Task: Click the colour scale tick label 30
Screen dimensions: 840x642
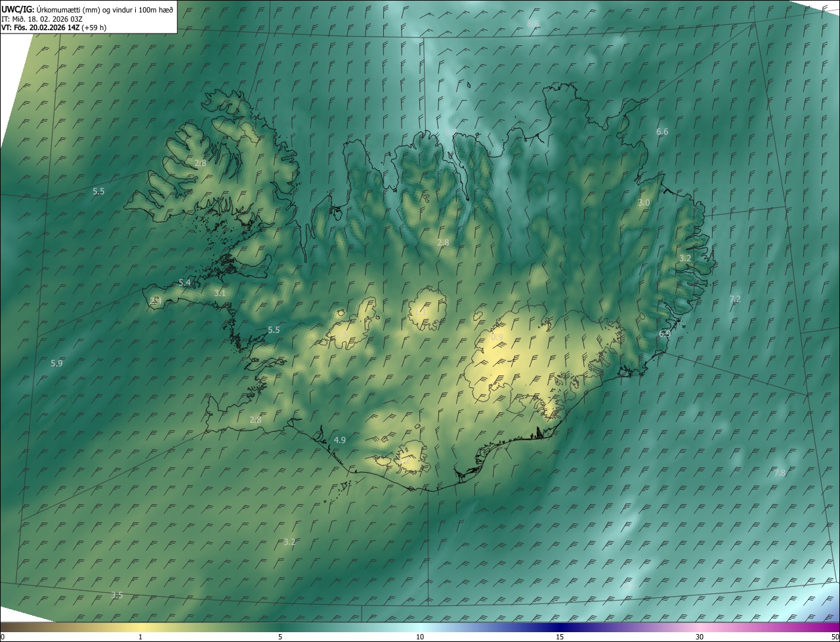Action: coord(700,637)
